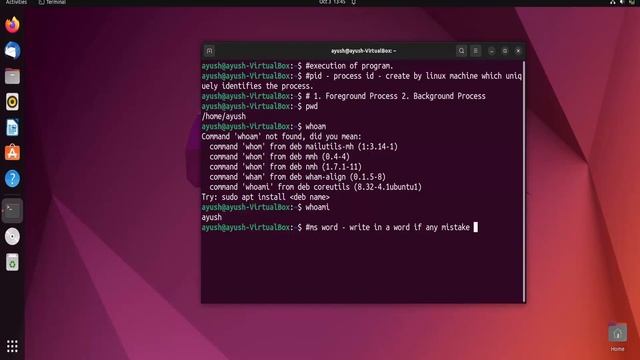Click the terminal title 'ayush@ayush-VirtualBox: ~'
The width and height of the screenshot is (640, 360).
pyautogui.click(x=363, y=51)
